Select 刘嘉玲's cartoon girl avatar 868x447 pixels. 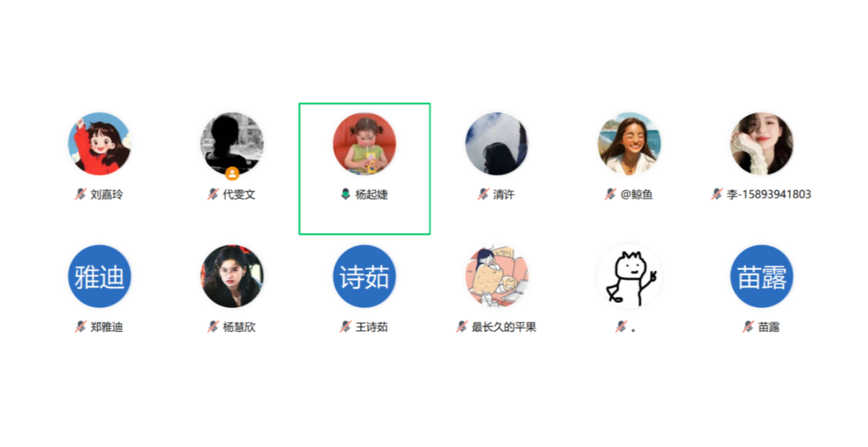pyautogui.click(x=100, y=144)
